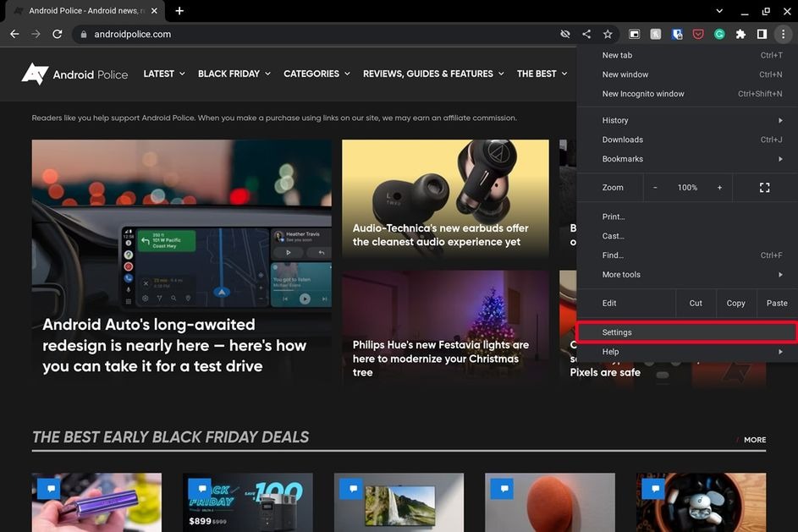Open the Android Auto redesign article headline
This screenshot has width=798, height=532.
click(174, 345)
